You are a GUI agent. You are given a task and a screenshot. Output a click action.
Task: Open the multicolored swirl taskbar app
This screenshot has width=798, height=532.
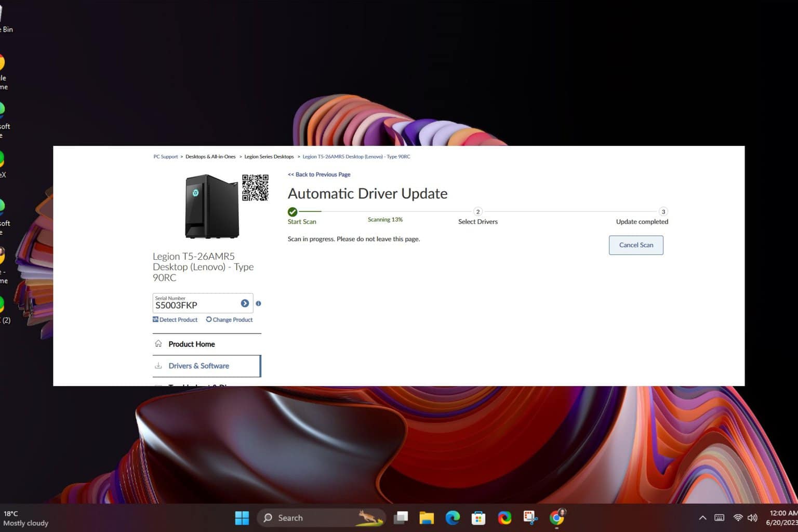(x=504, y=517)
